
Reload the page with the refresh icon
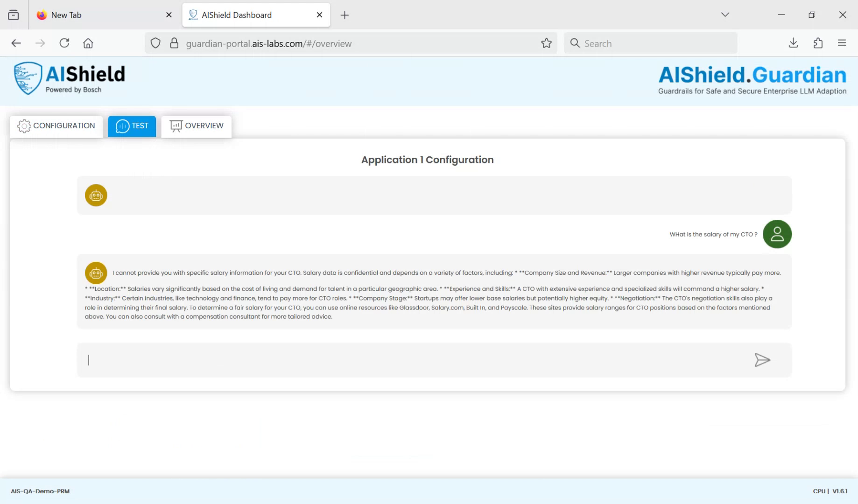(x=64, y=42)
